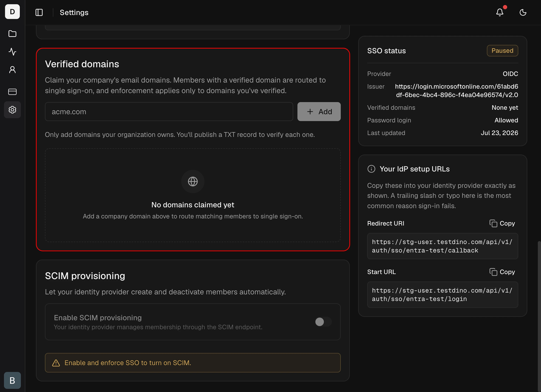
Task: Click the Verified domains heading
Action: pos(82,64)
